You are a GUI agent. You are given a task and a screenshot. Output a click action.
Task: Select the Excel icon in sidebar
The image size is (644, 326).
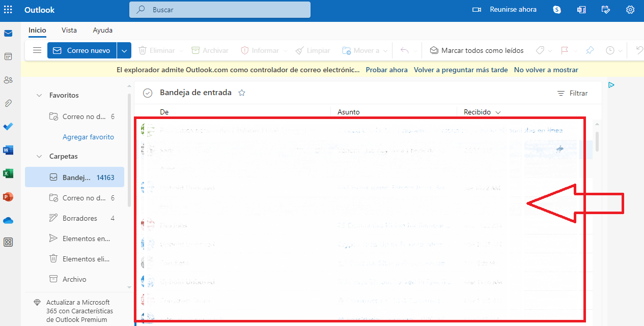(x=8, y=173)
